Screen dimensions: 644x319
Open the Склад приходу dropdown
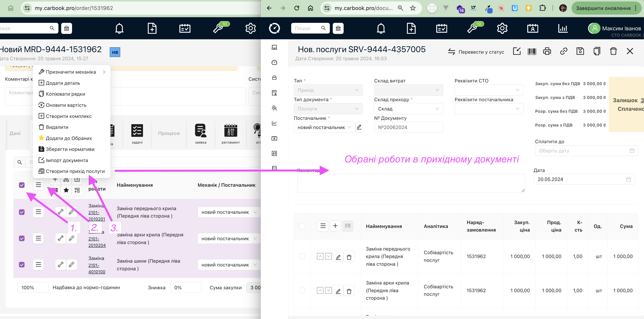(408, 109)
